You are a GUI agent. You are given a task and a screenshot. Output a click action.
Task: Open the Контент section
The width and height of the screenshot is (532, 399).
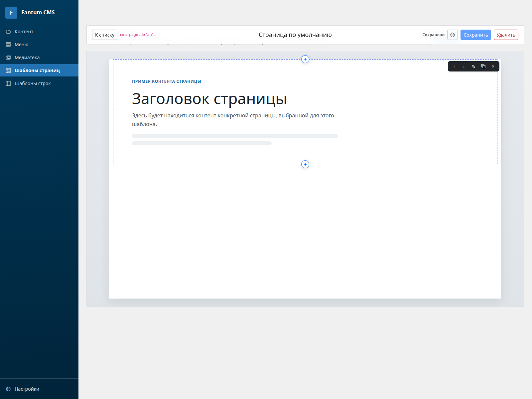pyautogui.click(x=23, y=32)
